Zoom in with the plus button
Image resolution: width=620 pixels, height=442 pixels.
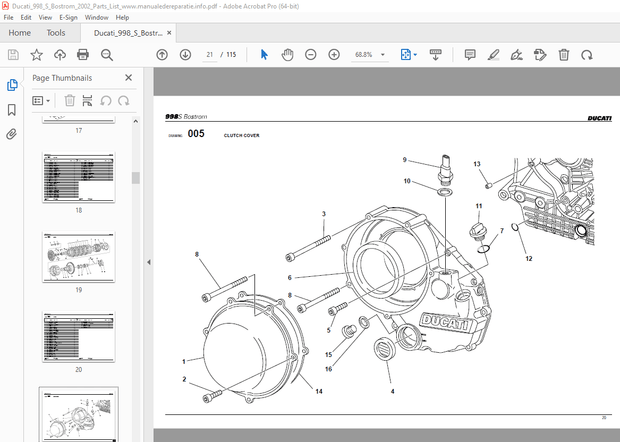coord(334,55)
